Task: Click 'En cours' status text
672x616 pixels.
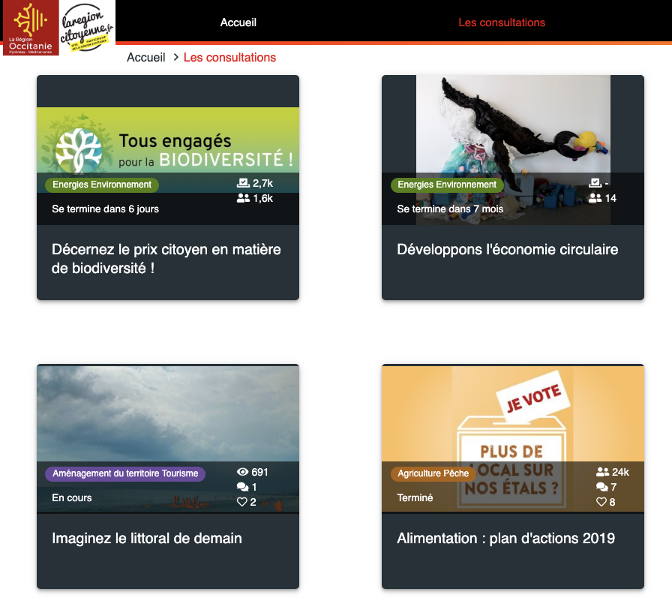Action: [72, 497]
